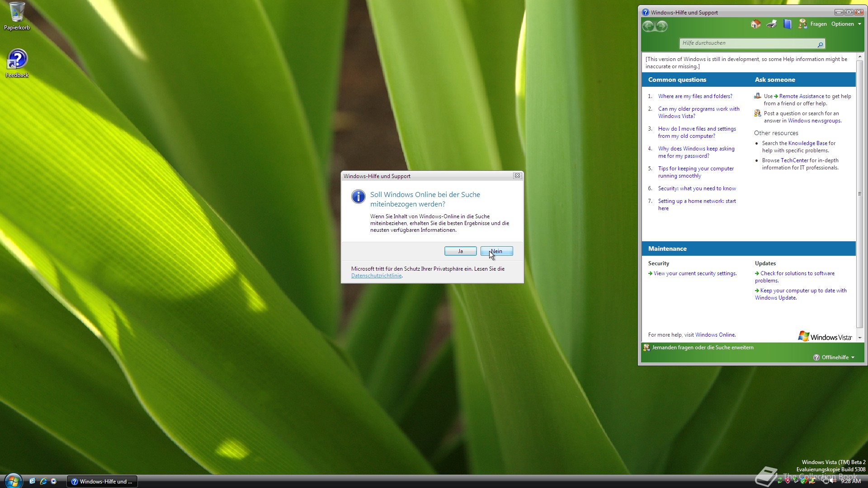Open the TechCenter link

794,160
